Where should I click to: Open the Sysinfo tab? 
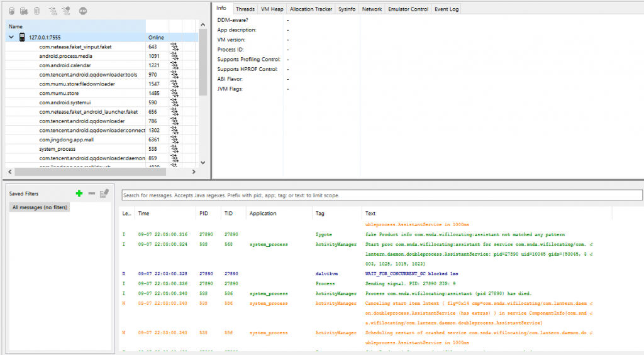347,9
